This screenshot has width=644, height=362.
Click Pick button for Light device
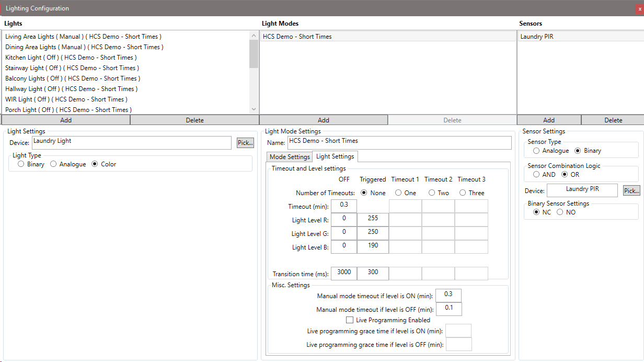pyautogui.click(x=245, y=143)
